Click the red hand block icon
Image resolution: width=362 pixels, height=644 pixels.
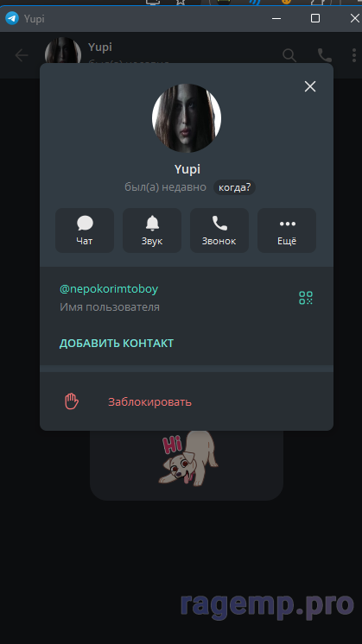[72, 401]
